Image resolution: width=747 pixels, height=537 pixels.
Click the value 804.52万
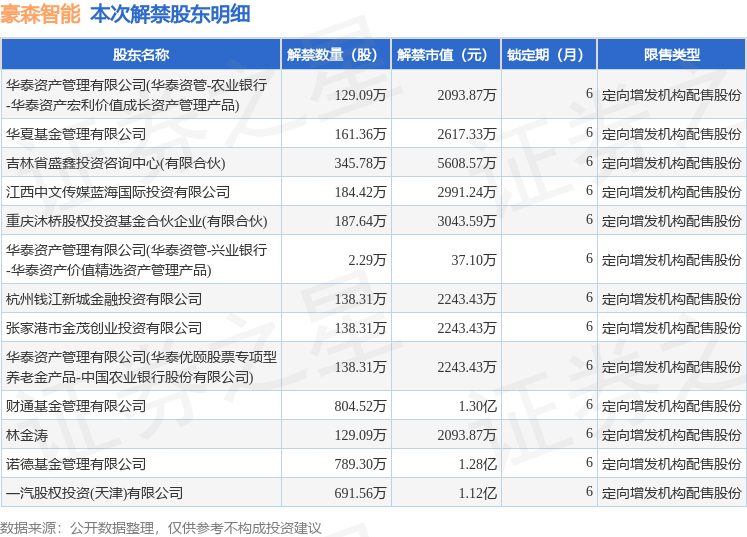(360, 406)
